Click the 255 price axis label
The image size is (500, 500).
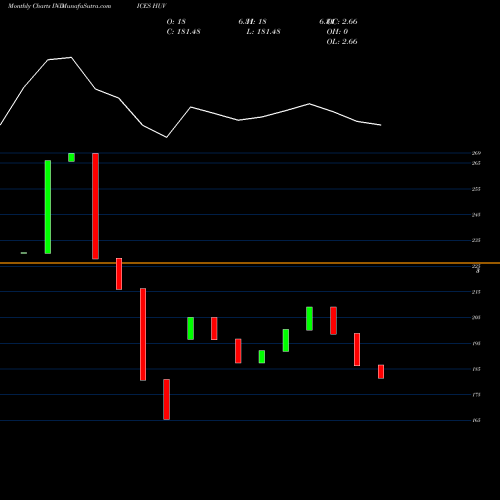(476, 189)
